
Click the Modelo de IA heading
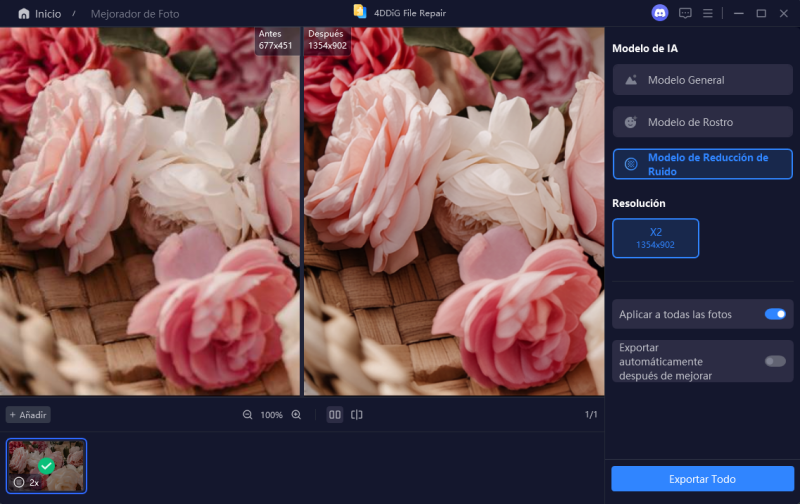click(x=645, y=48)
